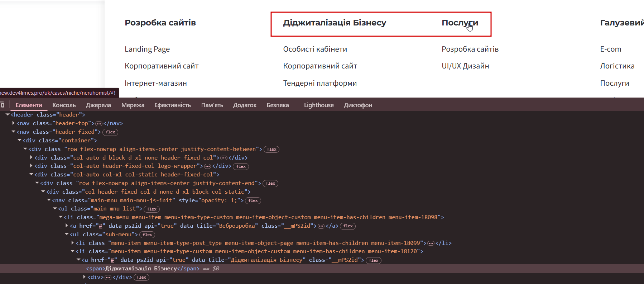Open the Диктофон tab
Viewport: 644px width, 284px height.
(x=358, y=105)
